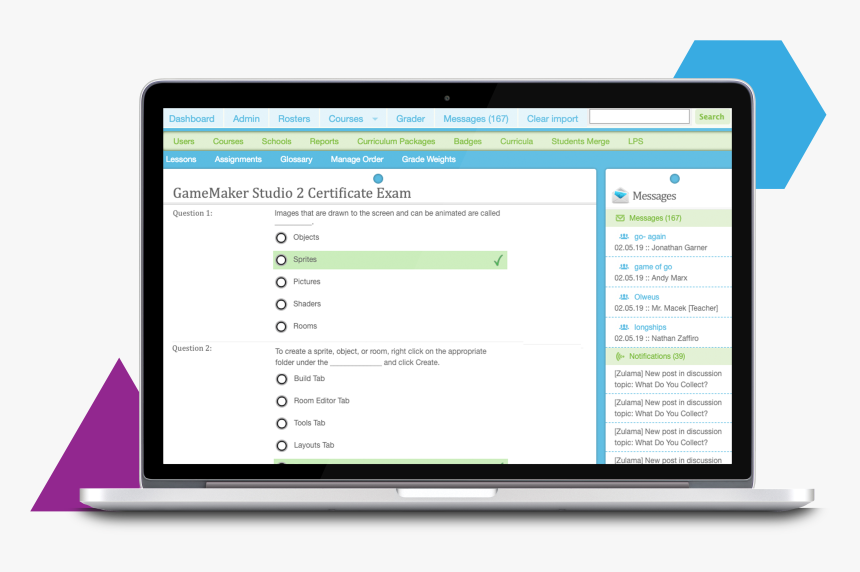The height and width of the screenshot is (572, 860).
Task: Click '02.05.19 :: Mr. Macek [Teacher]' text
Action: (666, 308)
